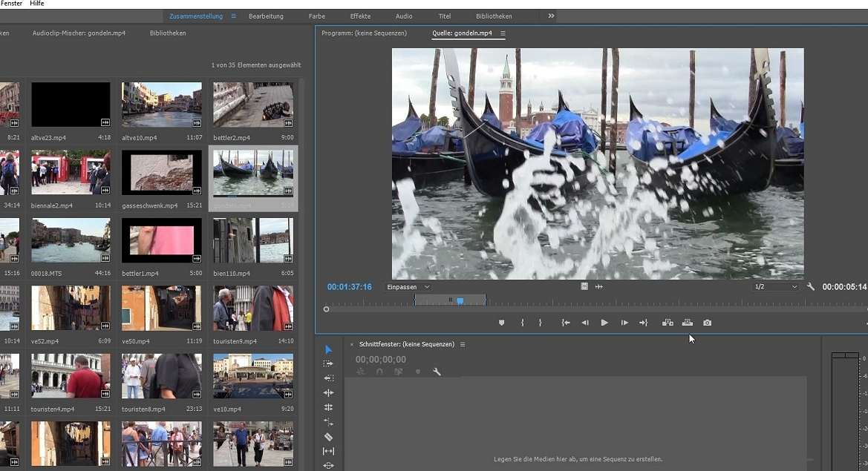Select the bettler2.mp4 clip thumbnail
This screenshot has width=868, height=471.
252,104
